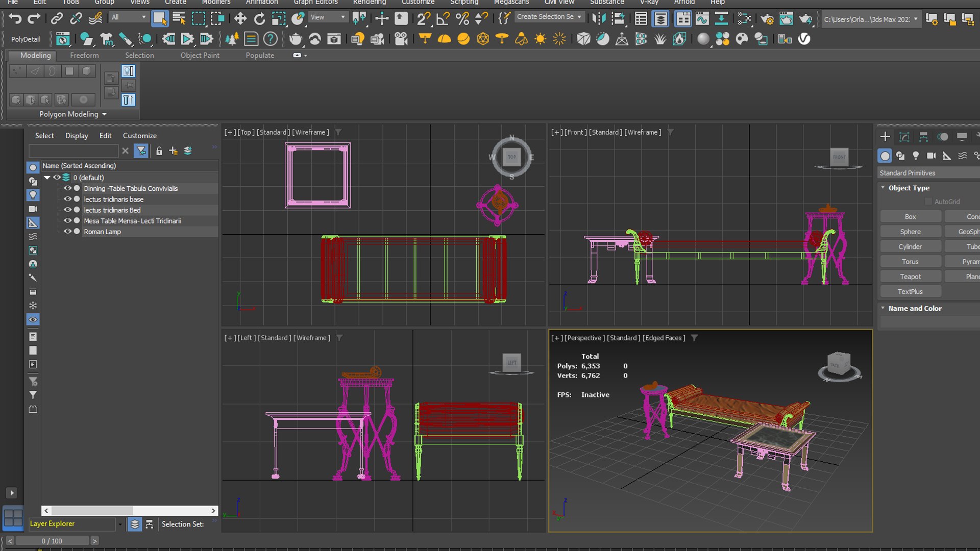Click the Cylinder primitive button

910,246
